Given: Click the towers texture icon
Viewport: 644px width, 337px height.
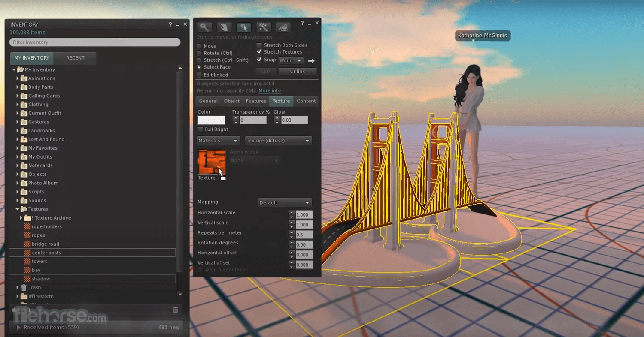Looking at the screenshot, I should click(27, 262).
